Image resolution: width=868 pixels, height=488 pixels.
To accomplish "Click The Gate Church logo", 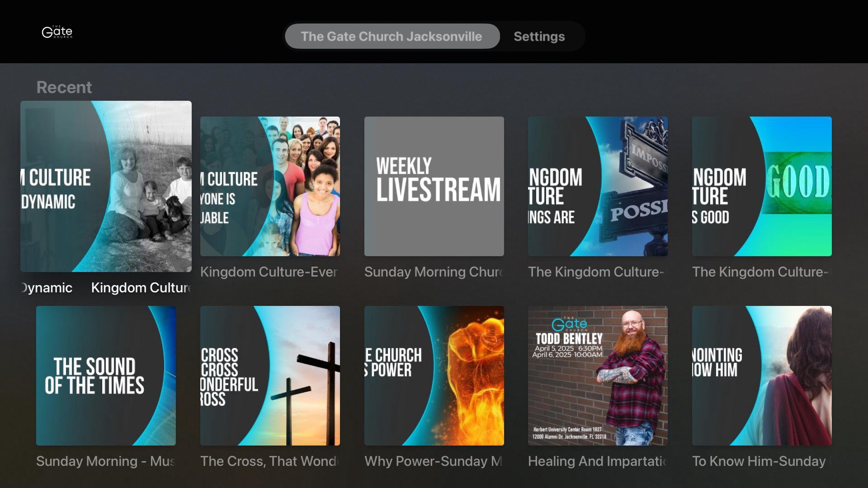I will pos(57,32).
